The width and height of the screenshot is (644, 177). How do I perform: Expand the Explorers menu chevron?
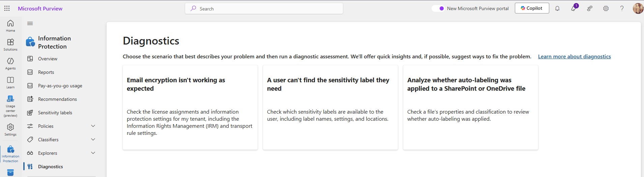(x=93, y=153)
